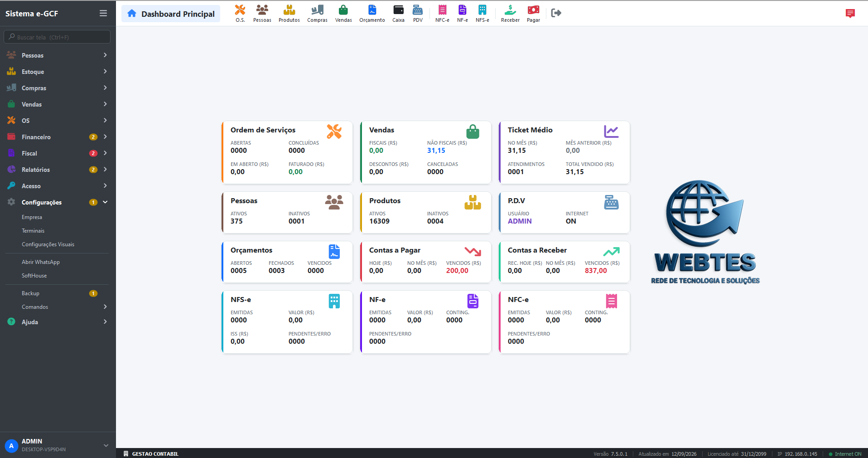Open the Ordem de Serviços card
This screenshot has width=868, height=458.
pyautogui.click(x=287, y=152)
